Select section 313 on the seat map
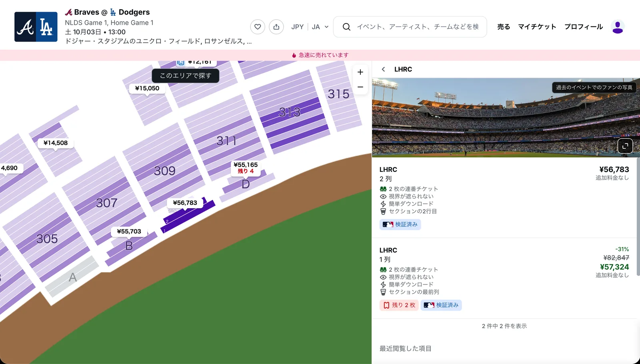The width and height of the screenshot is (640, 364). coord(290,112)
